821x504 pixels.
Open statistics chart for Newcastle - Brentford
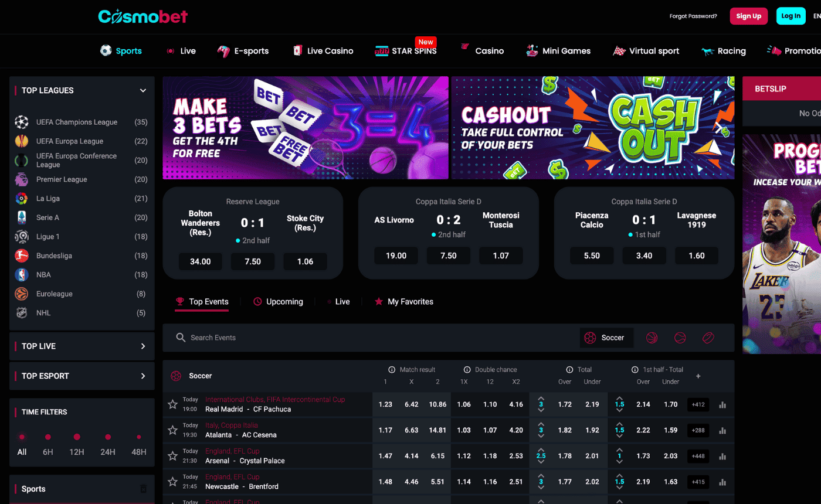point(722,482)
